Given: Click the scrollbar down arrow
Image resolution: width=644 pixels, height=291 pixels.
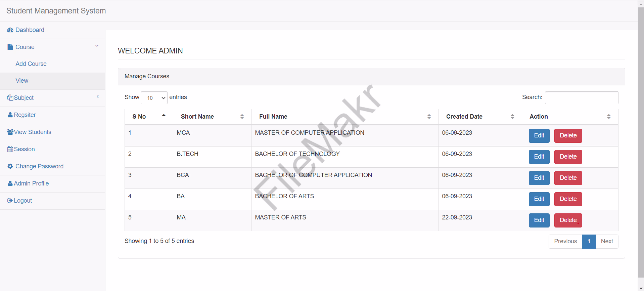Looking at the screenshot, I should pos(641,288).
